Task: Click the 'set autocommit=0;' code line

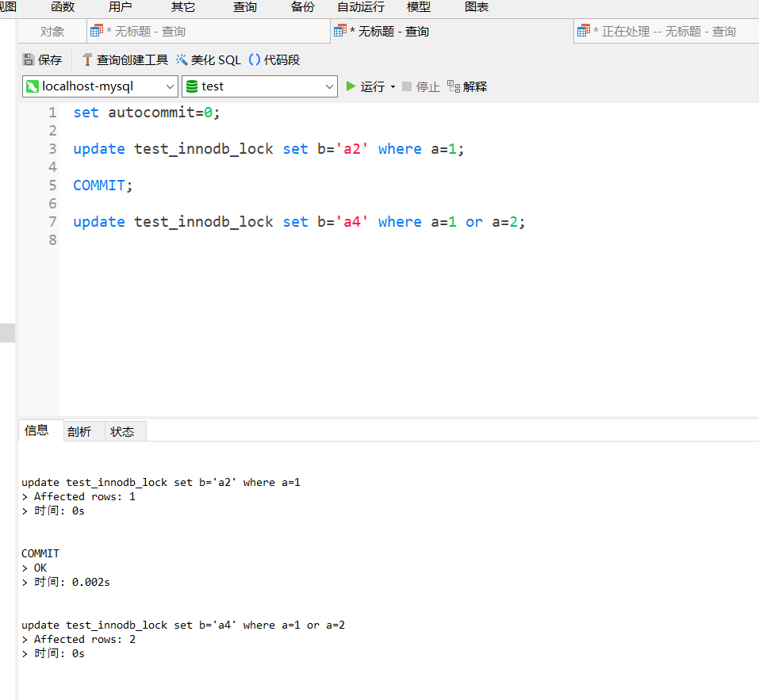Action: click(147, 113)
